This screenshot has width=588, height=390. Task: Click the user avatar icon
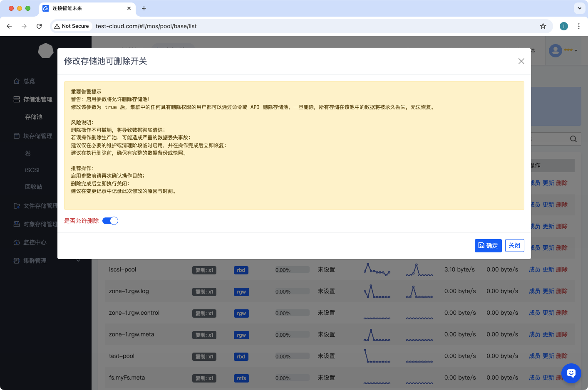(555, 51)
